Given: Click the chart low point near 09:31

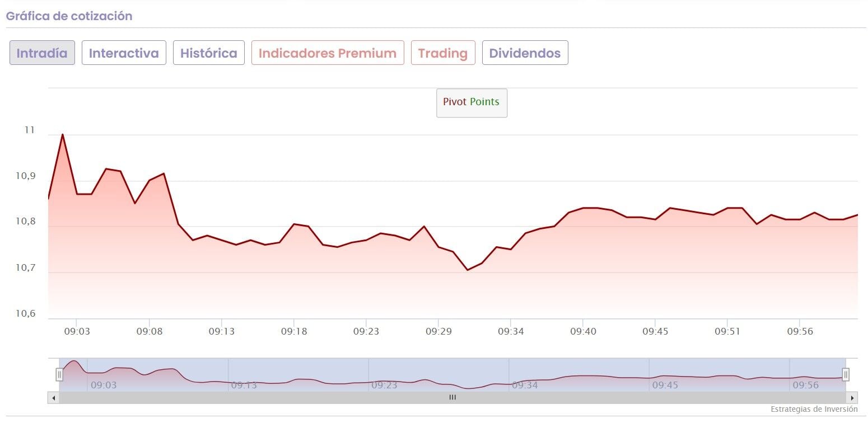Looking at the screenshot, I should coord(468,270).
